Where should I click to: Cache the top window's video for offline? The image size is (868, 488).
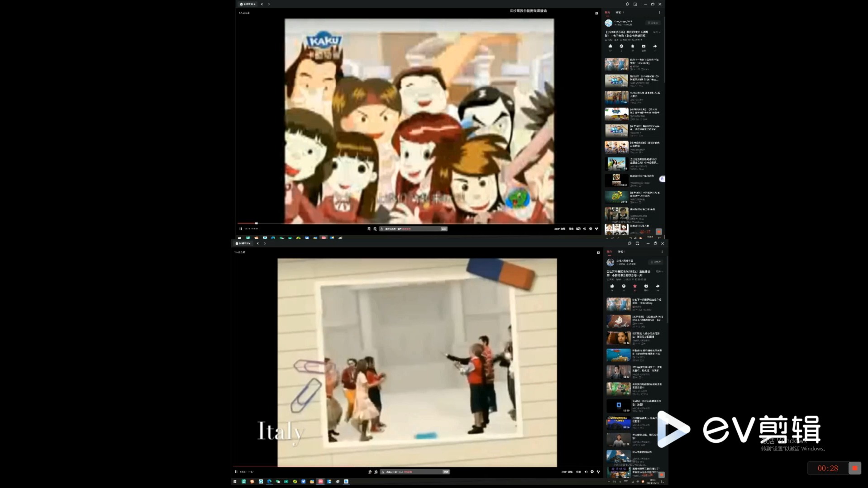tap(644, 46)
